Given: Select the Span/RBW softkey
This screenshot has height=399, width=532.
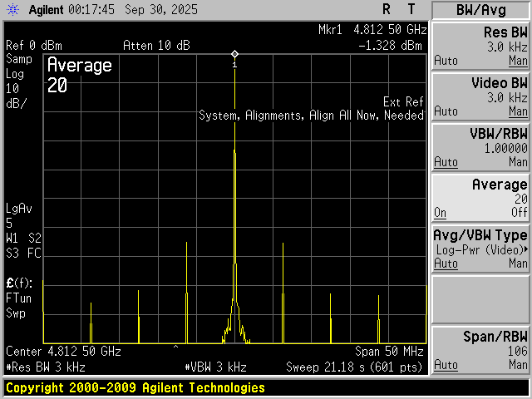Looking at the screenshot, I should click(x=480, y=351).
